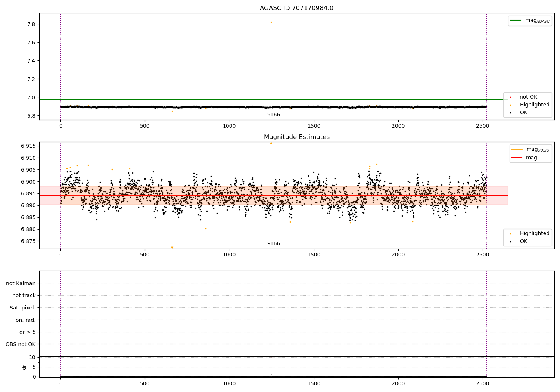Click the 7.6 y-axis tick label
Image resolution: width=560 pixels, height=392 pixels.
tap(31, 43)
